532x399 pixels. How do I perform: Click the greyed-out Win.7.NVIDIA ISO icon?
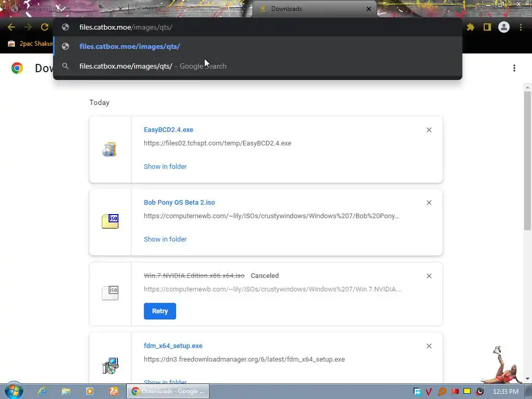point(110,293)
